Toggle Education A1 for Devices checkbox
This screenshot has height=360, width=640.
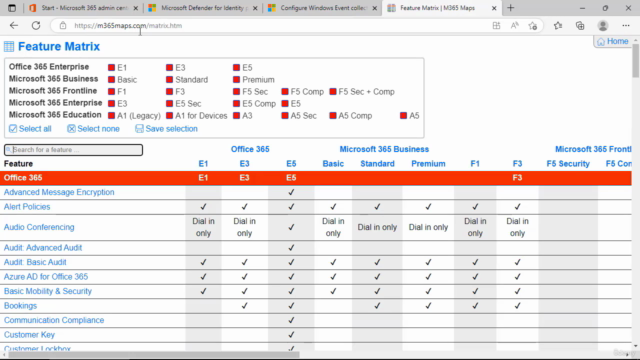169,116
